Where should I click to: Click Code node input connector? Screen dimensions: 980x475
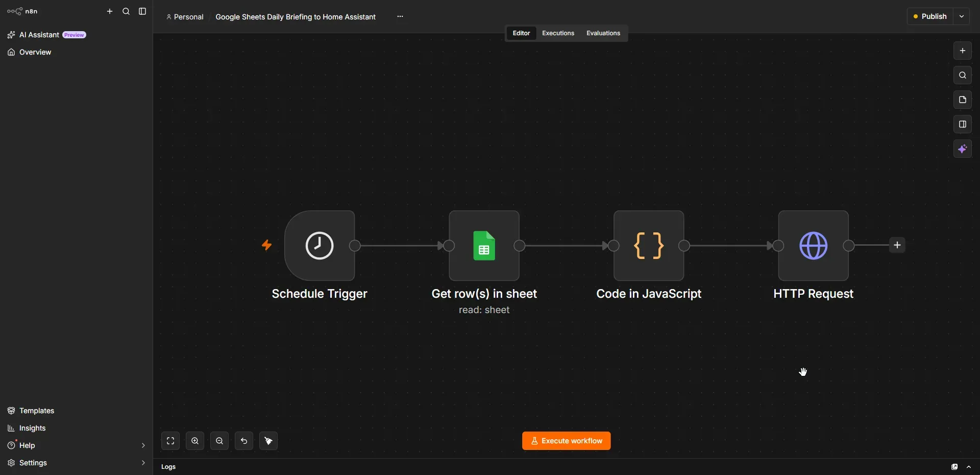click(x=614, y=246)
